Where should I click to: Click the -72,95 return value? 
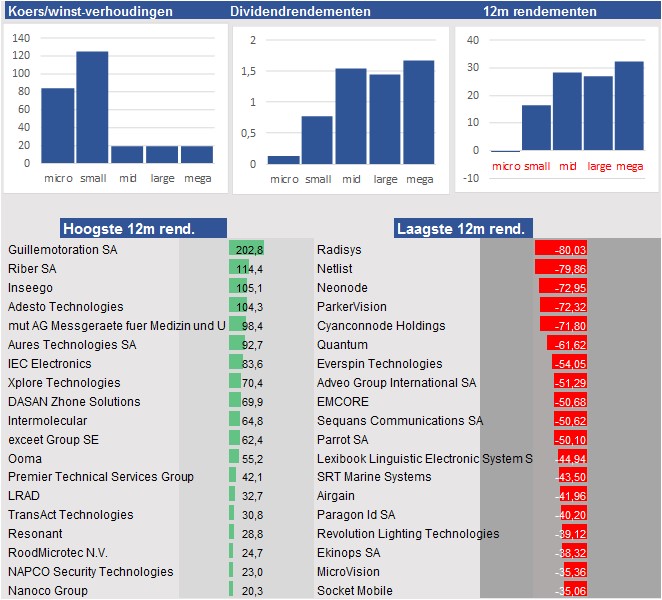(570, 288)
